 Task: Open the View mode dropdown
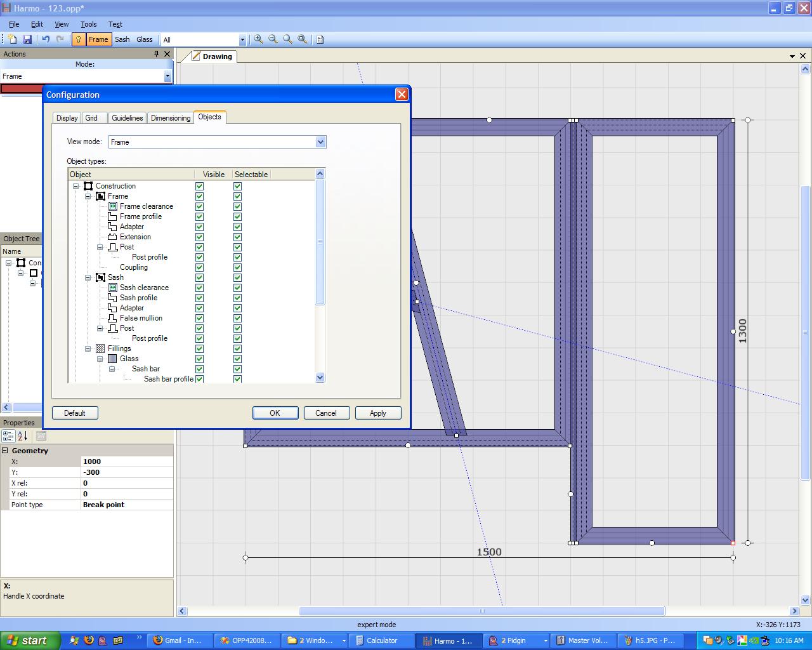point(320,142)
